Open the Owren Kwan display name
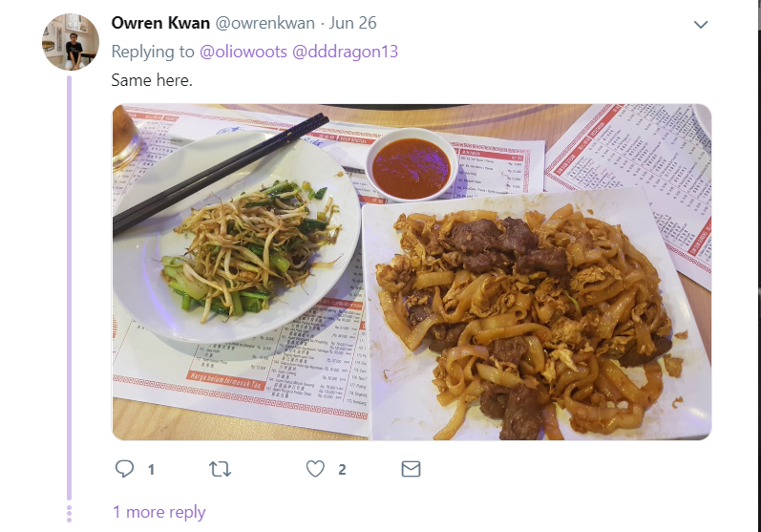761x532 pixels. coord(160,23)
